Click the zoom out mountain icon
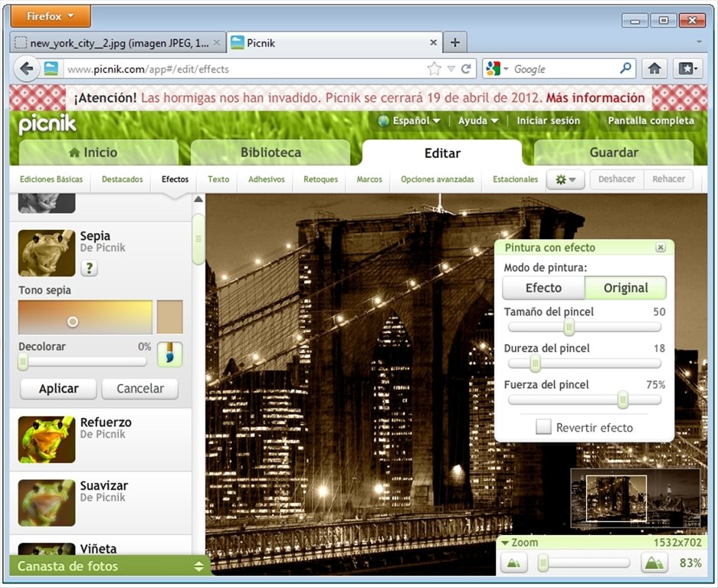The height and width of the screenshot is (588, 718). (x=513, y=563)
